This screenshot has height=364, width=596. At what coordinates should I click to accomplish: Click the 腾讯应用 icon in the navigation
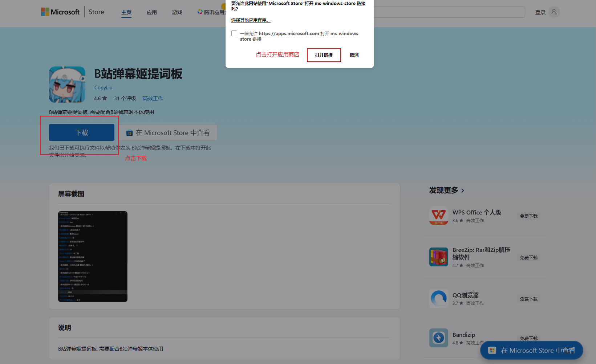(x=200, y=12)
